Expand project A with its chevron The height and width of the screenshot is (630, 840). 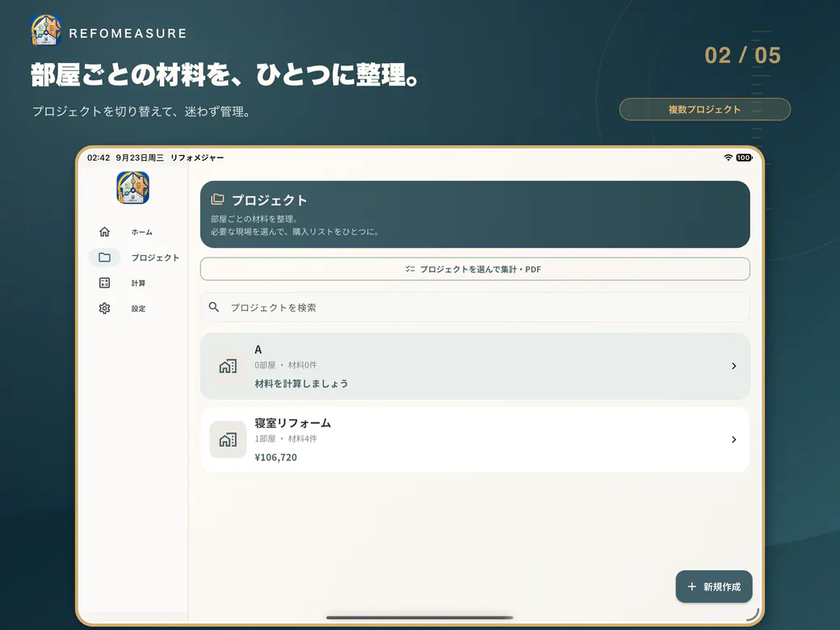pos(734,366)
